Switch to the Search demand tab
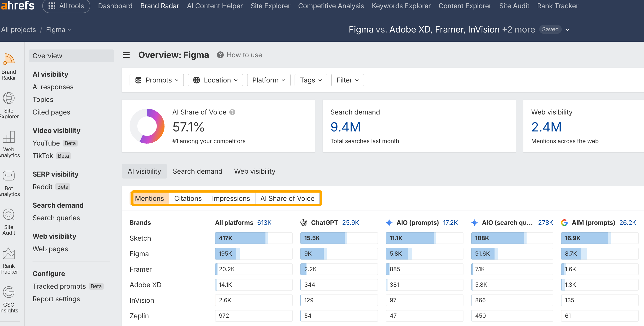644x326 pixels. point(198,171)
